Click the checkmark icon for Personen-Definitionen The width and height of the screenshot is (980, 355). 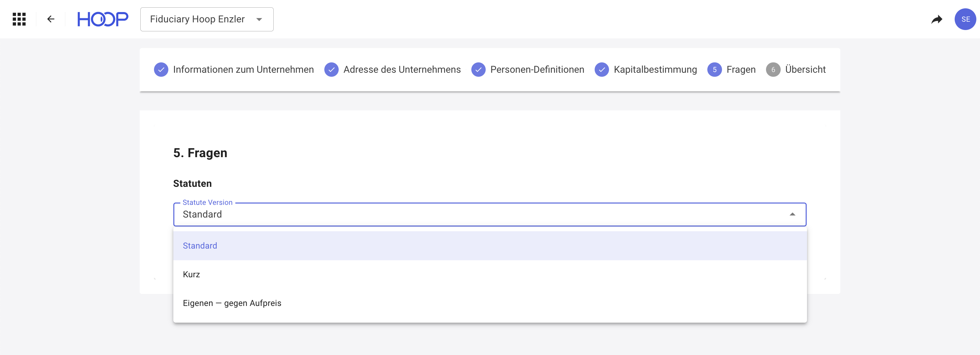pos(478,70)
